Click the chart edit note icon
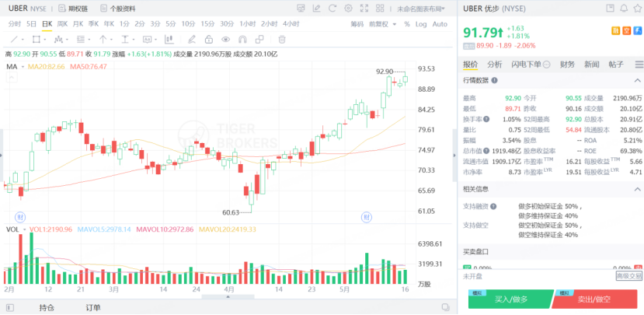The height and width of the screenshot is (315, 644). [x=316, y=8]
